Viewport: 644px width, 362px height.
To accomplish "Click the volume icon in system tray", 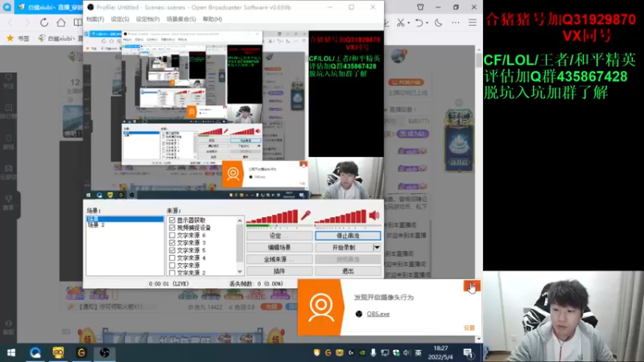I will coord(407,352).
